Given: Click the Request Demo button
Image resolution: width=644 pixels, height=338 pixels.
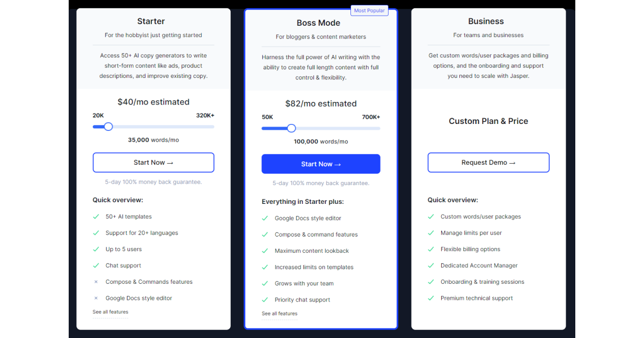Looking at the screenshot, I should pos(488,163).
